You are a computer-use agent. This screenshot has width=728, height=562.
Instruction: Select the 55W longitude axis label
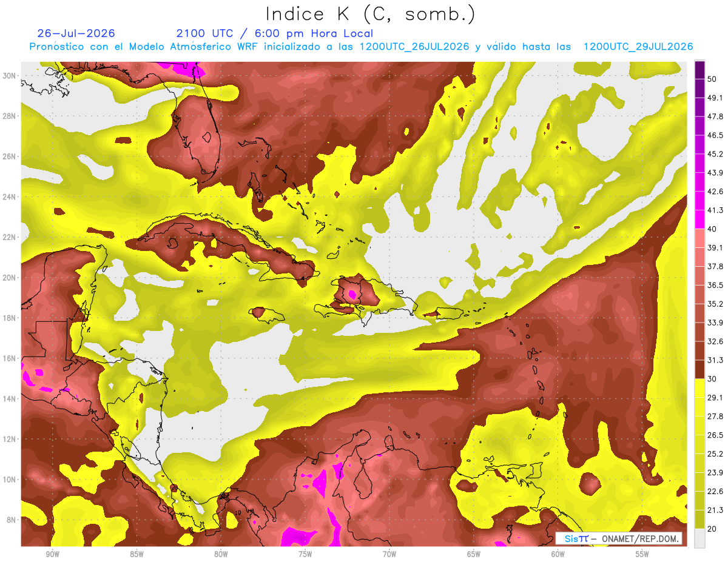point(642,554)
